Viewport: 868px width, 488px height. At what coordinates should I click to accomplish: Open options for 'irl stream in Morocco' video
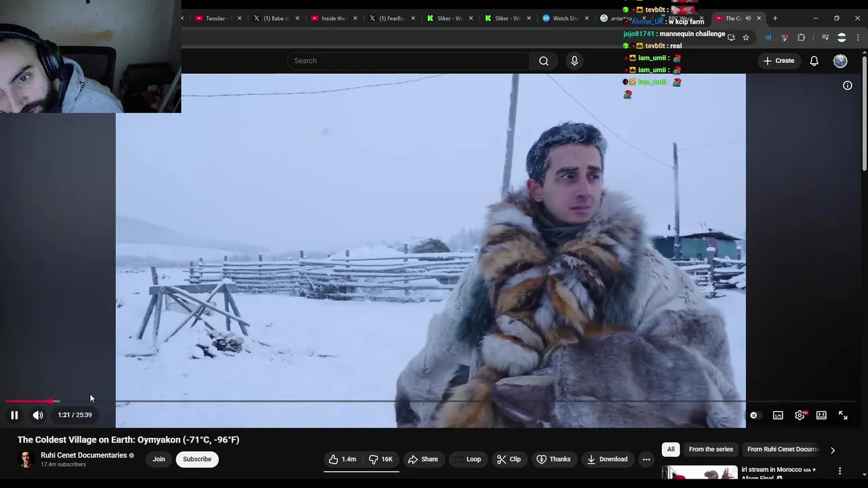click(x=840, y=470)
